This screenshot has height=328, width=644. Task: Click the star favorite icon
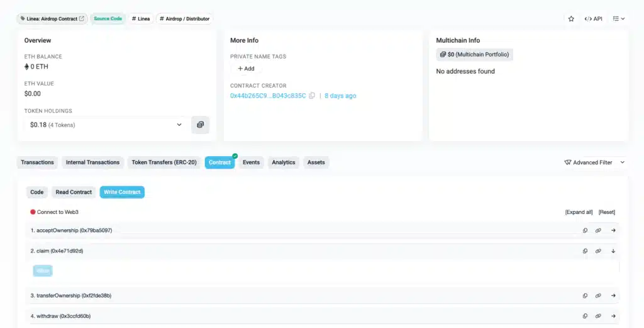coord(571,19)
